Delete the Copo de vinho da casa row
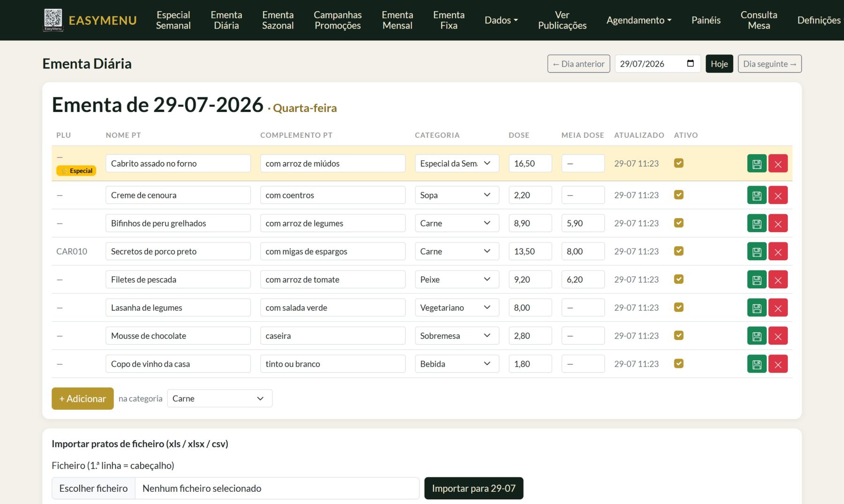Image resolution: width=844 pixels, height=504 pixels. coord(778,364)
